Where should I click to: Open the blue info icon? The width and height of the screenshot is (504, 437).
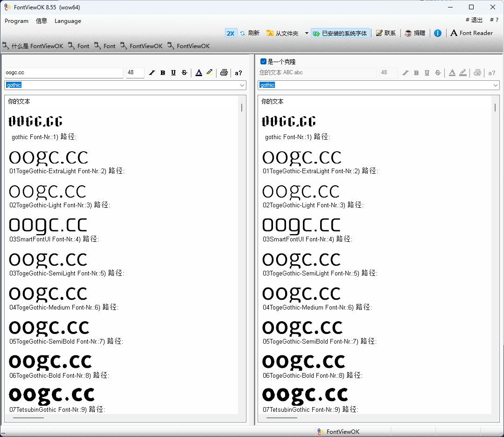pyautogui.click(x=437, y=33)
